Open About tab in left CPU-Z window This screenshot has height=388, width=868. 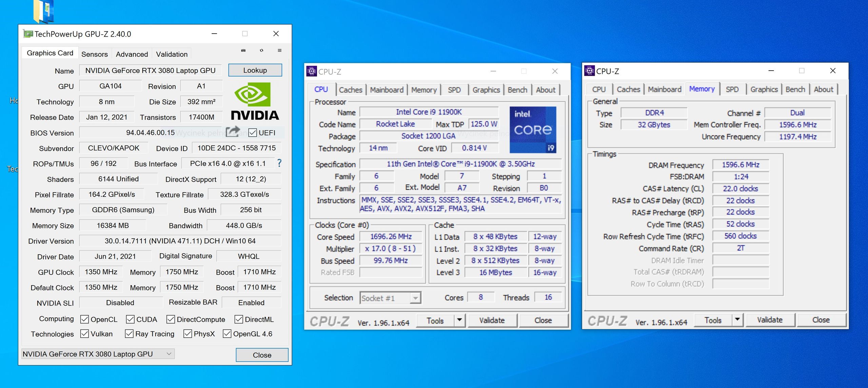tap(546, 90)
